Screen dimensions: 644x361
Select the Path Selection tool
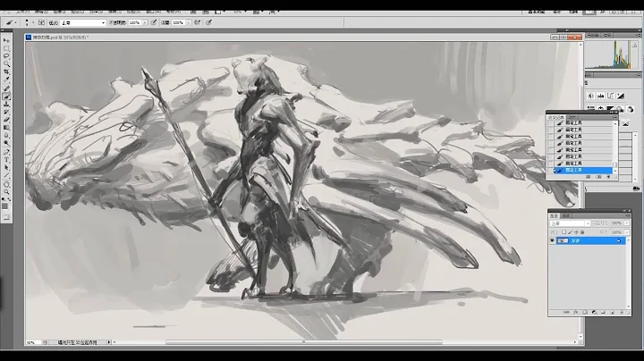pyautogui.click(x=7, y=167)
